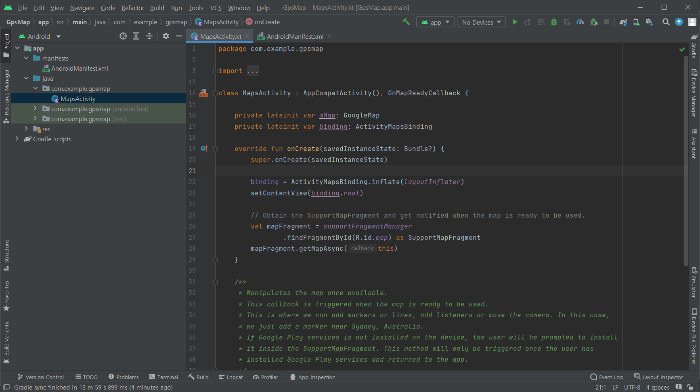Open the app run configuration dropdown
Screen dimensions: 700x392
point(435,22)
